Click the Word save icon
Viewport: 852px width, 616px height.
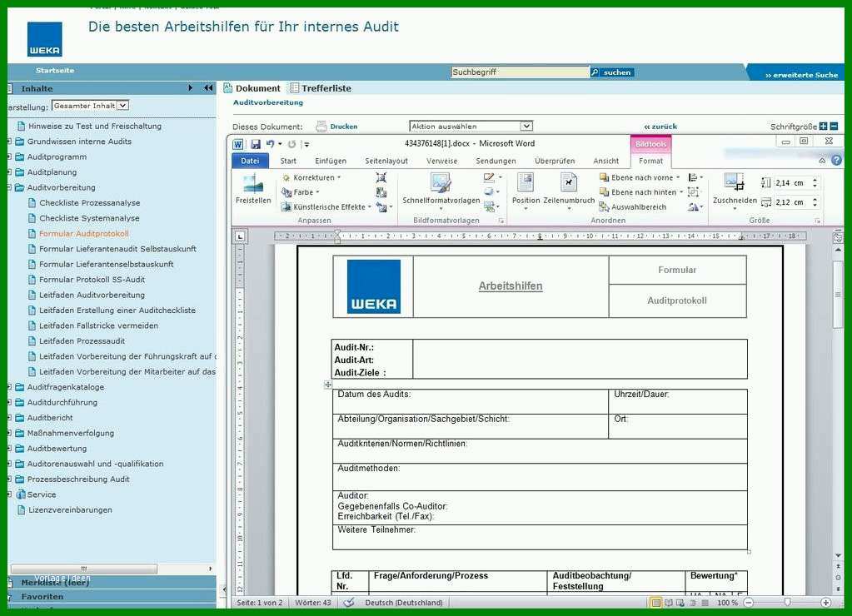[256, 144]
